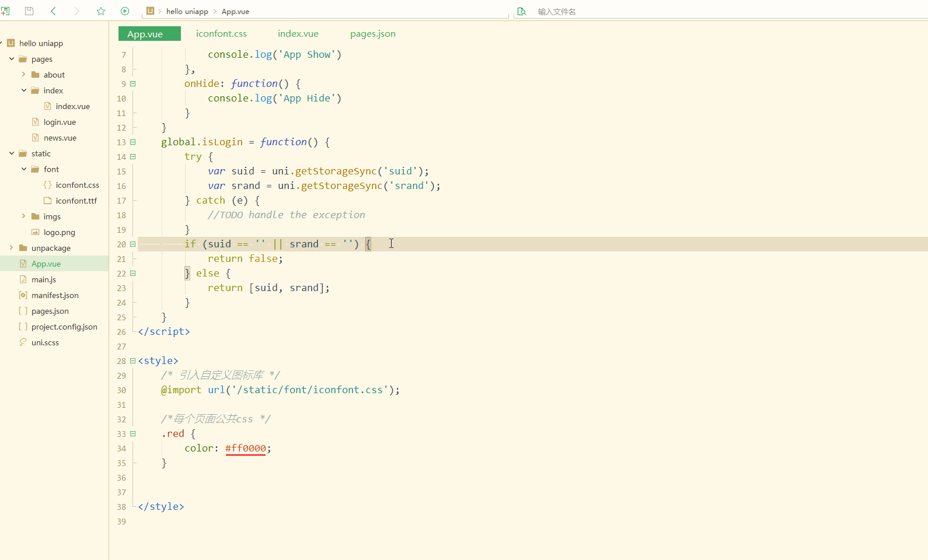This screenshot has height=560, width=928.
Task: Go forward with the right arrow icon
Action: click(77, 11)
